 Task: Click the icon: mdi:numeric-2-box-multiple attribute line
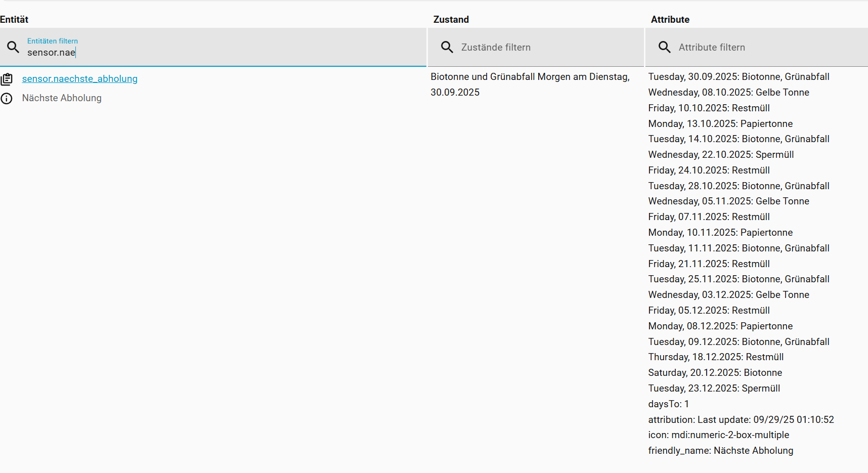tap(718, 435)
